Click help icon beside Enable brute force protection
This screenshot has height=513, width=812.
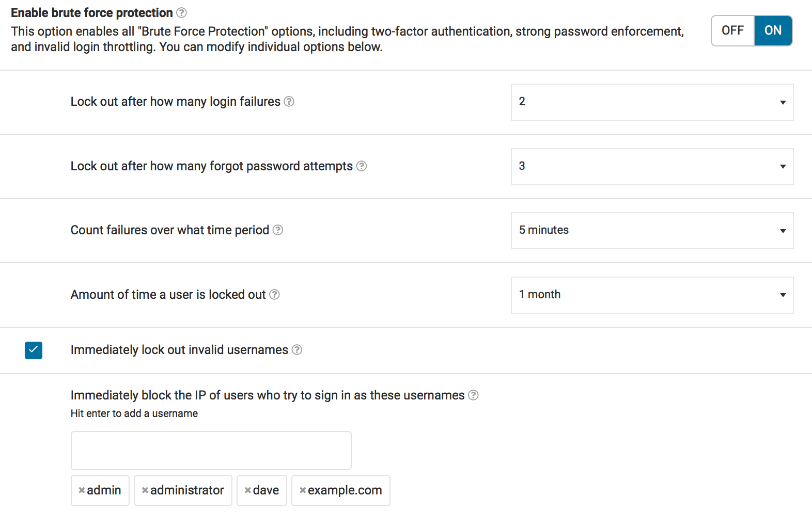point(181,13)
